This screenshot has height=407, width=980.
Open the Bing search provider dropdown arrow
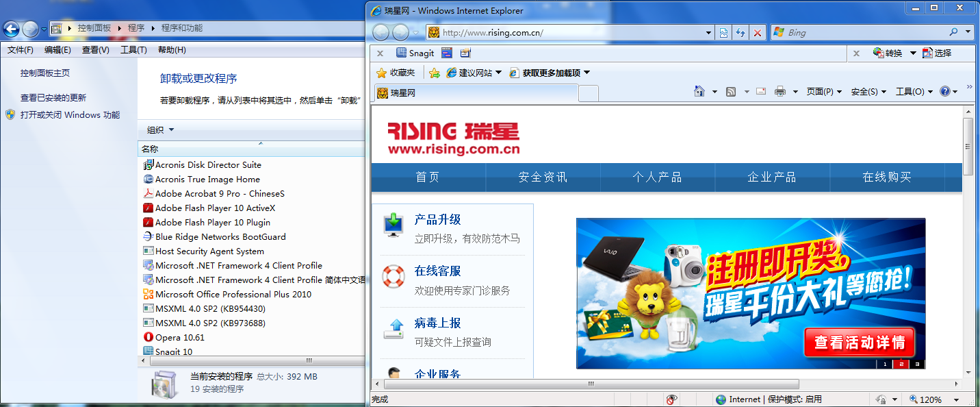968,32
